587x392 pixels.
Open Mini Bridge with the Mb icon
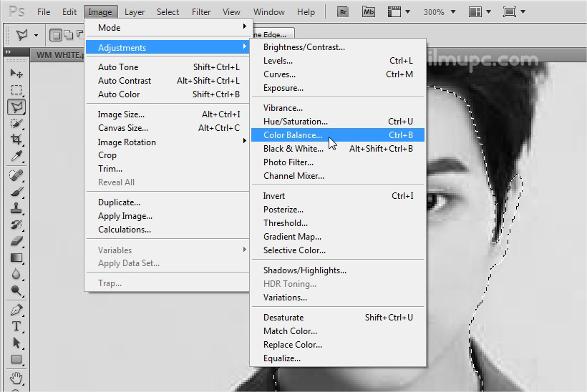click(x=368, y=12)
